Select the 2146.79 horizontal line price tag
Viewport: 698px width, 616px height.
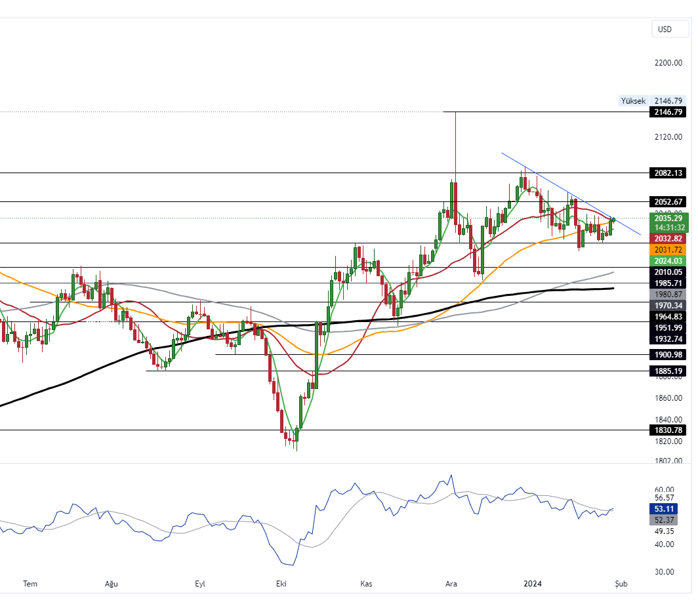668,112
